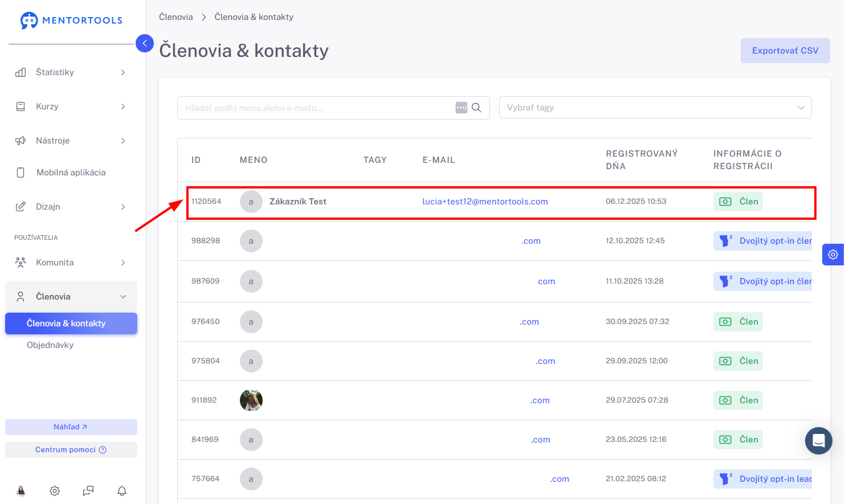
Task: Open the chat support bubble icon
Action: [x=819, y=441]
